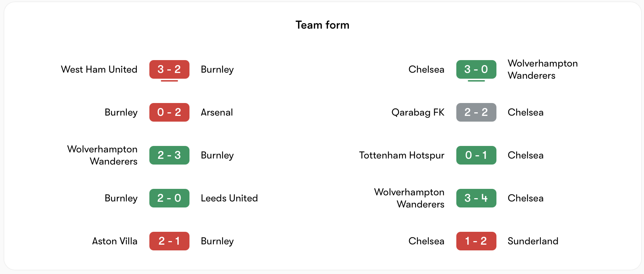Click the West Ham United 3-2 score badge
644x274 pixels.
[x=169, y=69]
